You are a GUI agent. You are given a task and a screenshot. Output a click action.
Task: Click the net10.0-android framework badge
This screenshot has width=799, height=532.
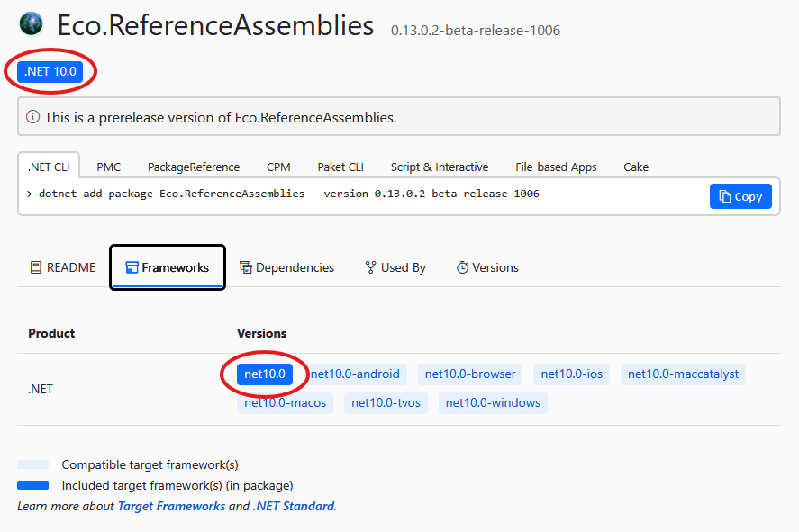355,374
